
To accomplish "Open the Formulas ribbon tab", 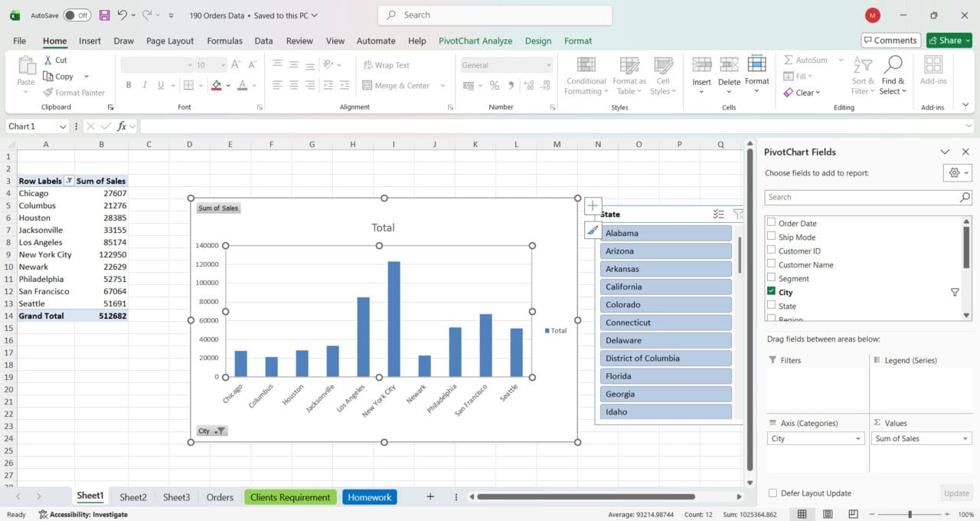I will click(224, 41).
